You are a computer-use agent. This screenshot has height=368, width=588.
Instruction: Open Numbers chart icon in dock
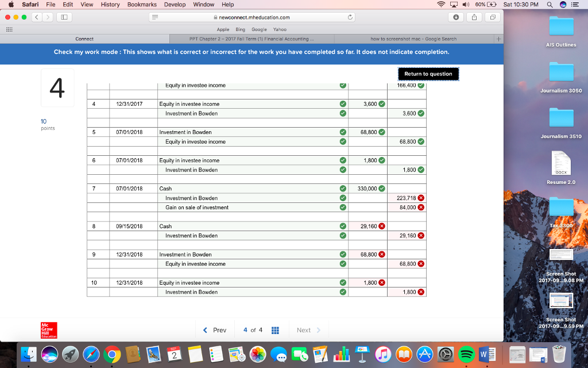point(341,354)
